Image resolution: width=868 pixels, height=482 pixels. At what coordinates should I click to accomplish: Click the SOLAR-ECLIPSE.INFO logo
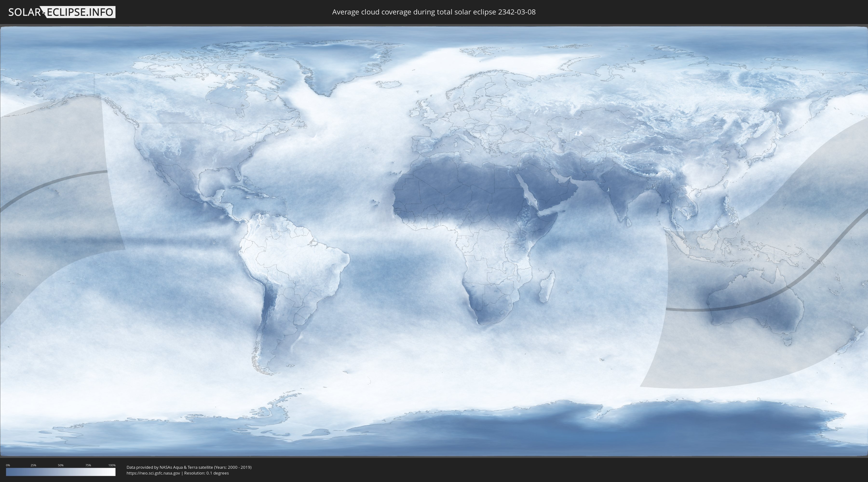coord(62,12)
